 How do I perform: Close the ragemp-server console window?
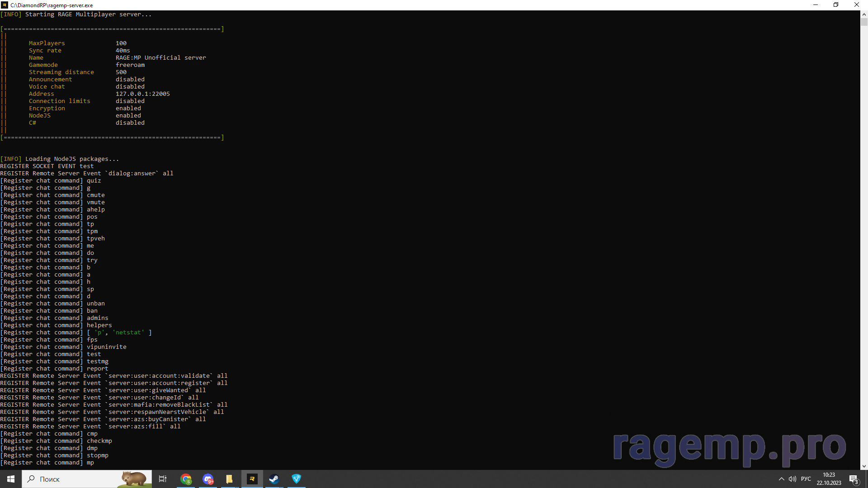857,5
